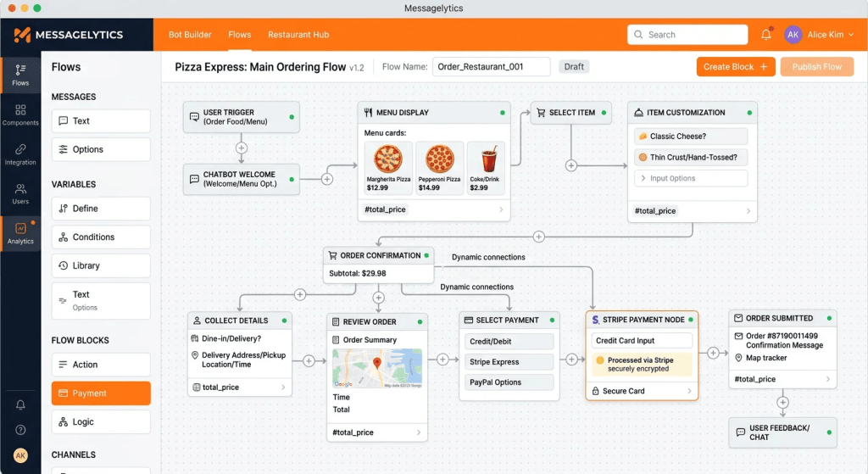
Task: Click the Flow Name input field
Action: click(x=491, y=67)
